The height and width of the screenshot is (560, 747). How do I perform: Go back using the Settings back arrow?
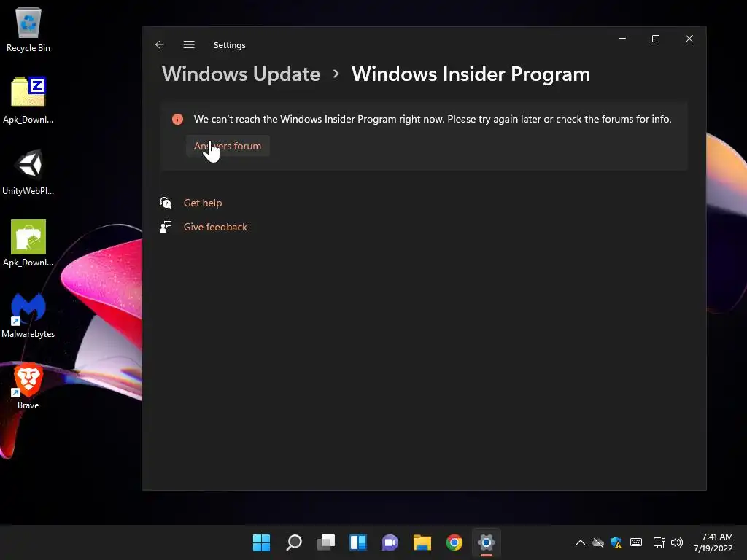pyautogui.click(x=160, y=44)
